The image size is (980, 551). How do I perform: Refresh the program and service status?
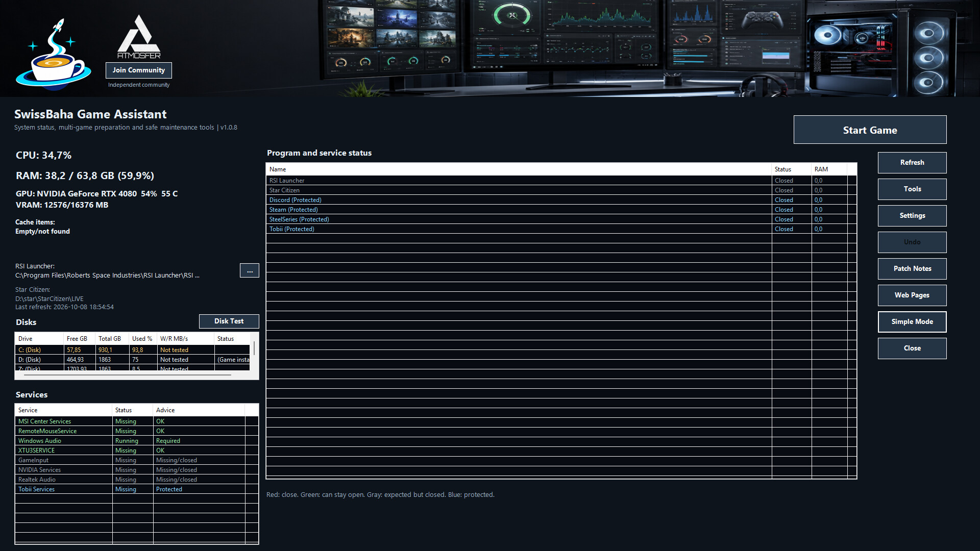[x=912, y=163]
